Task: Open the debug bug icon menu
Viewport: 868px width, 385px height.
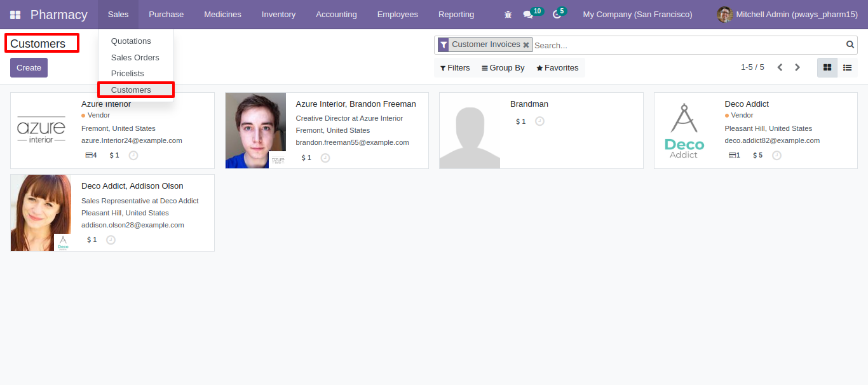Action: (x=508, y=15)
